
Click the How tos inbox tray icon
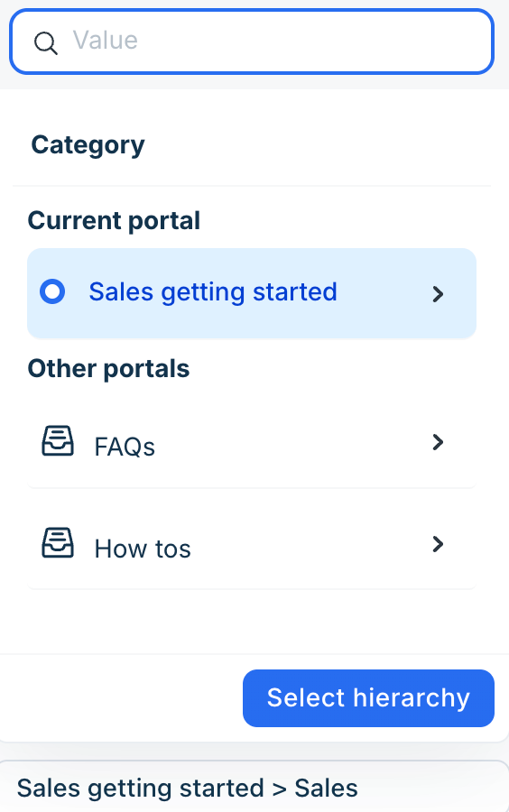[x=58, y=543]
